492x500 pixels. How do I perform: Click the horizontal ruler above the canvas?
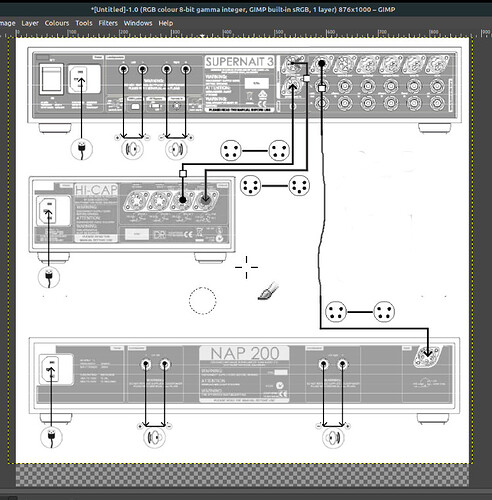pos(246,33)
